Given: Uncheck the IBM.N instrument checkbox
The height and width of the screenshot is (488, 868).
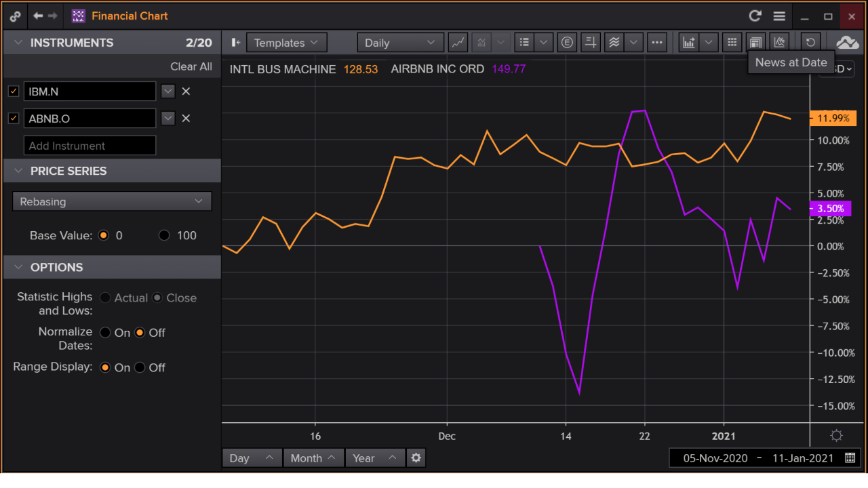Looking at the screenshot, I should click(14, 91).
